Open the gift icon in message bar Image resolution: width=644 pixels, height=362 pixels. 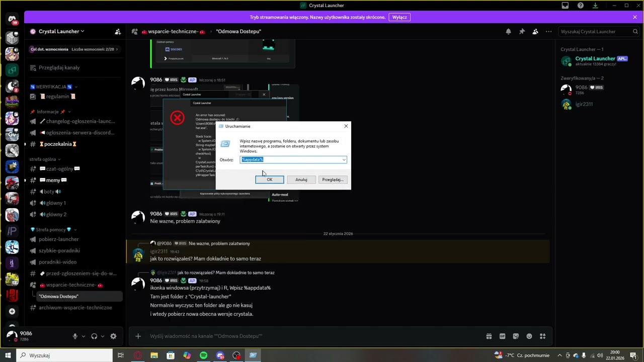489,336
